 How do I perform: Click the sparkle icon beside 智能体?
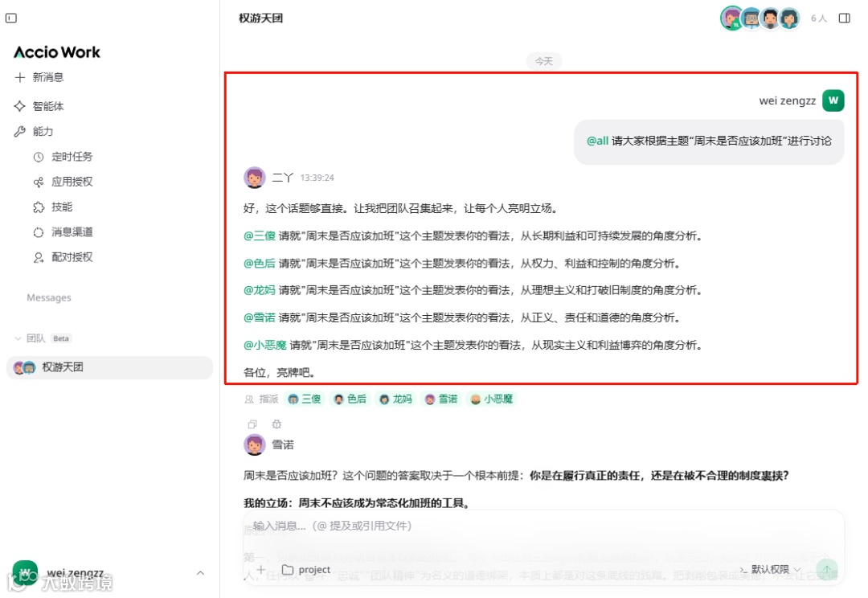coord(20,106)
